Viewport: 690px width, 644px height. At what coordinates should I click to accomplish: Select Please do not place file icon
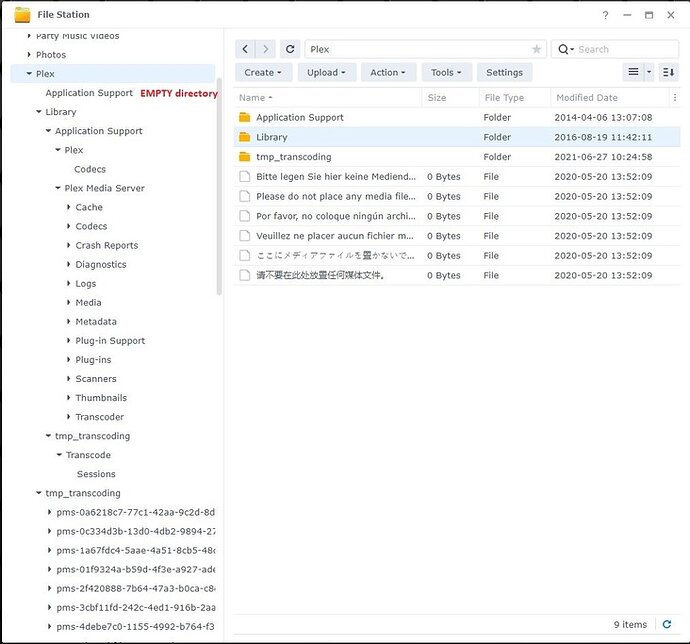(x=244, y=196)
